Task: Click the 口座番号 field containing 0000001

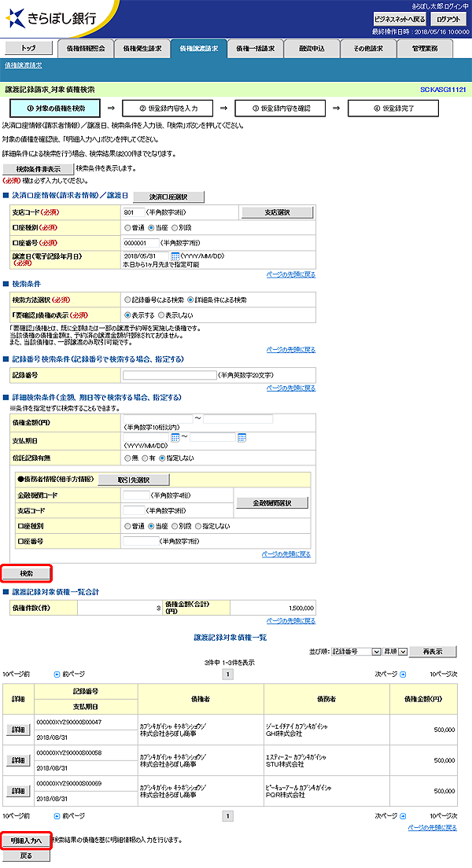Action: 140,243
